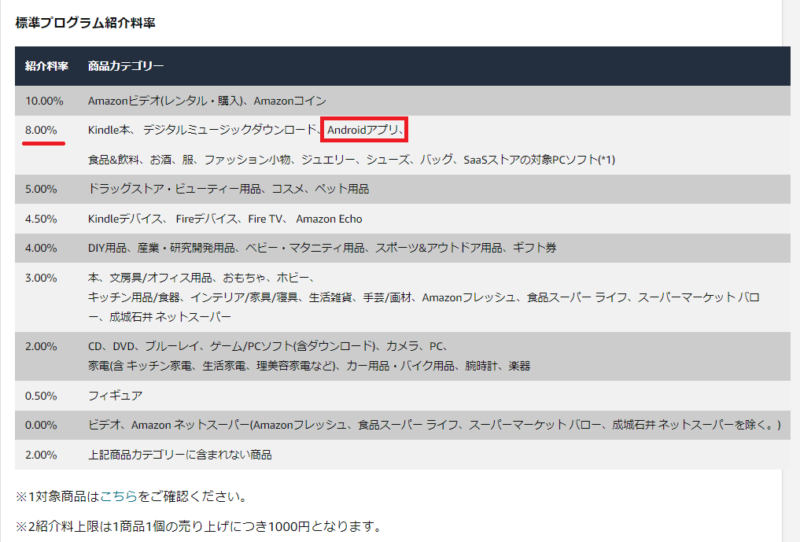The image size is (800, 542).
Task: Click the 成城石井 ネットスーパー line in 3.00% row
Action: (x=160, y=317)
